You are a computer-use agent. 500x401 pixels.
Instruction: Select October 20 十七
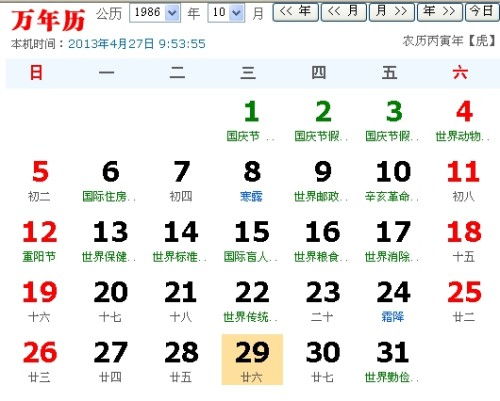point(110,302)
